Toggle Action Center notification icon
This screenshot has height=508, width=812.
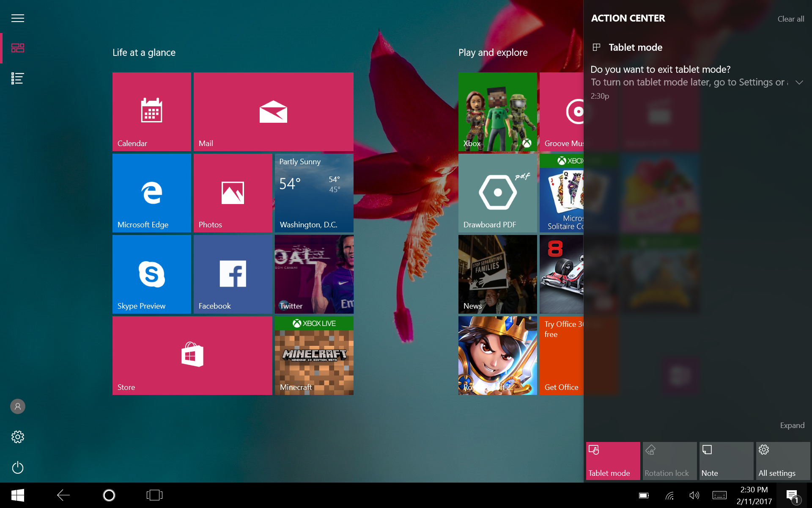[x=792, y=496]
